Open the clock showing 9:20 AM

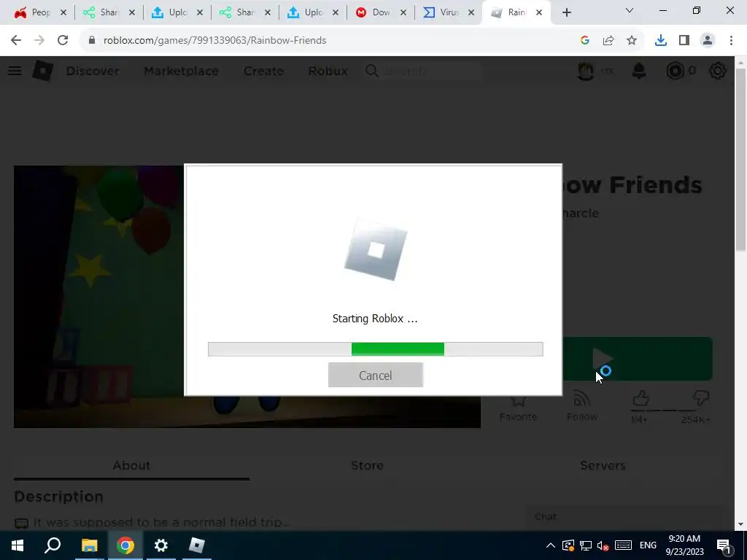coord(684,545)
